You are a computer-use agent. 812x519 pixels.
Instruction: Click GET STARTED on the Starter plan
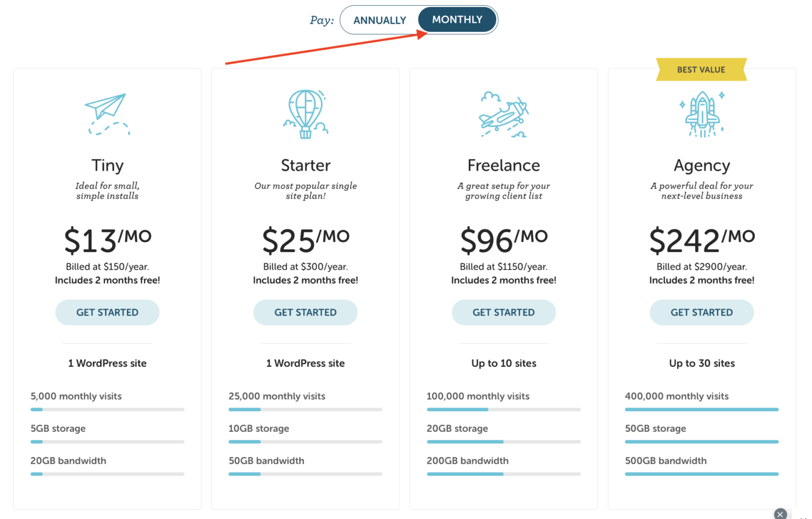click(x=306, y=312)
